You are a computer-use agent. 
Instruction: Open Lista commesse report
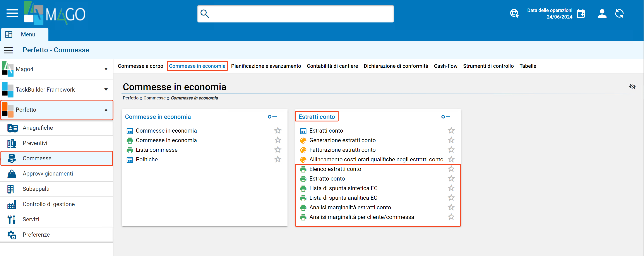tap(156, 150)
